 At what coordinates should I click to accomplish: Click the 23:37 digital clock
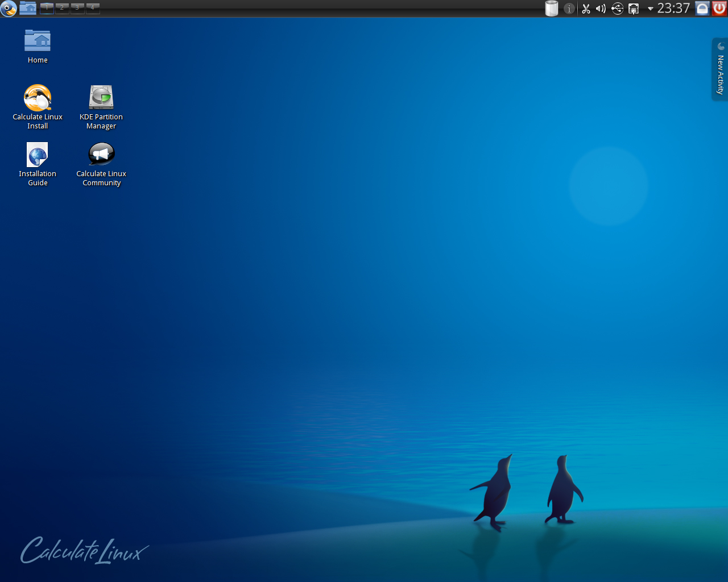pos(673,8)
